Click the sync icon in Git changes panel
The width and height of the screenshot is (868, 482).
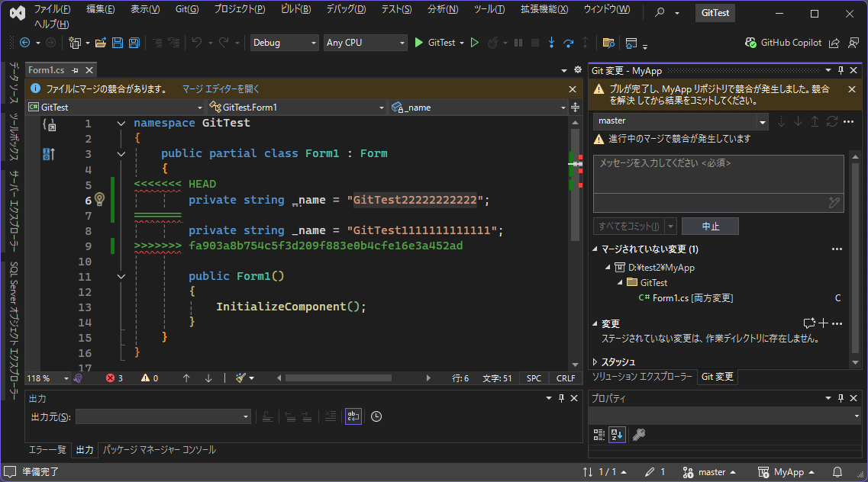click(831, 121)
